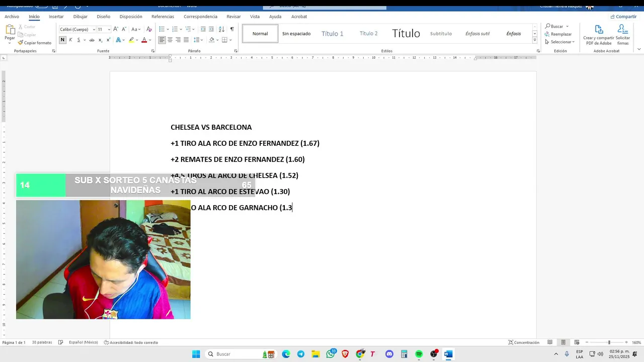The image size is (644, 362).
Task: Toggle underline formatting (S button)
Action: [x=78, y=40]
